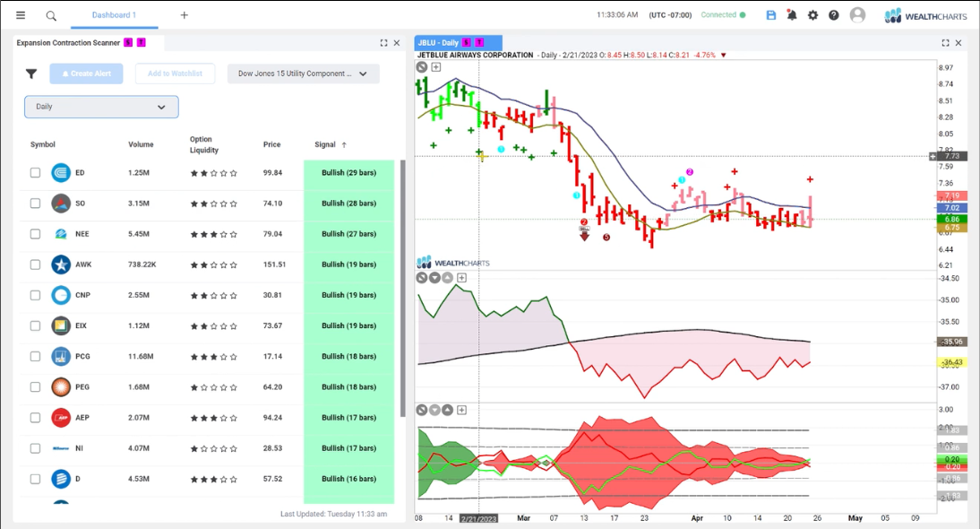Click the blue 7.02 price axis label

[952, 208]
